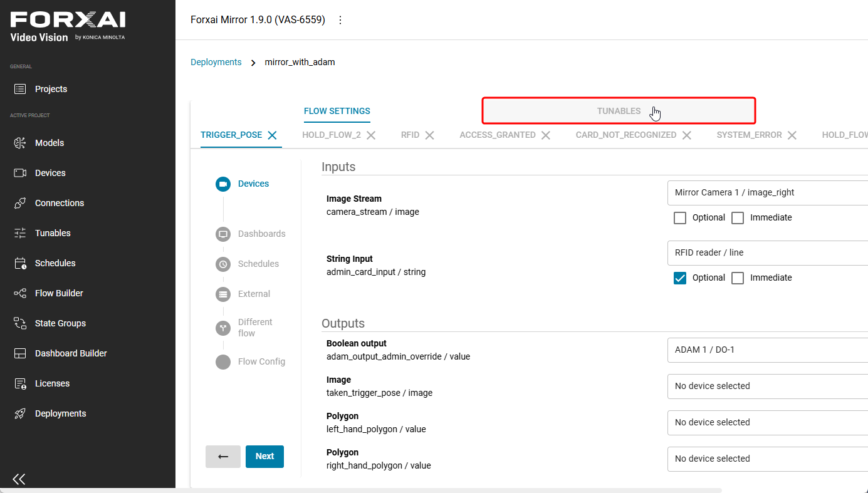Viewport: 868px width, 493px height.
Task: Click the horizontal scrollbar at bottom
Action: tap(361, 490)
